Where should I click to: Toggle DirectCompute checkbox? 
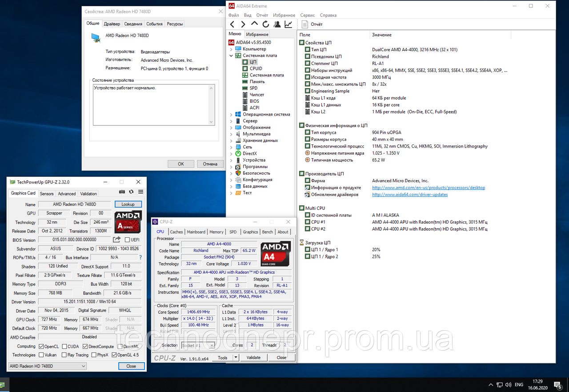[x=85, y=347]
